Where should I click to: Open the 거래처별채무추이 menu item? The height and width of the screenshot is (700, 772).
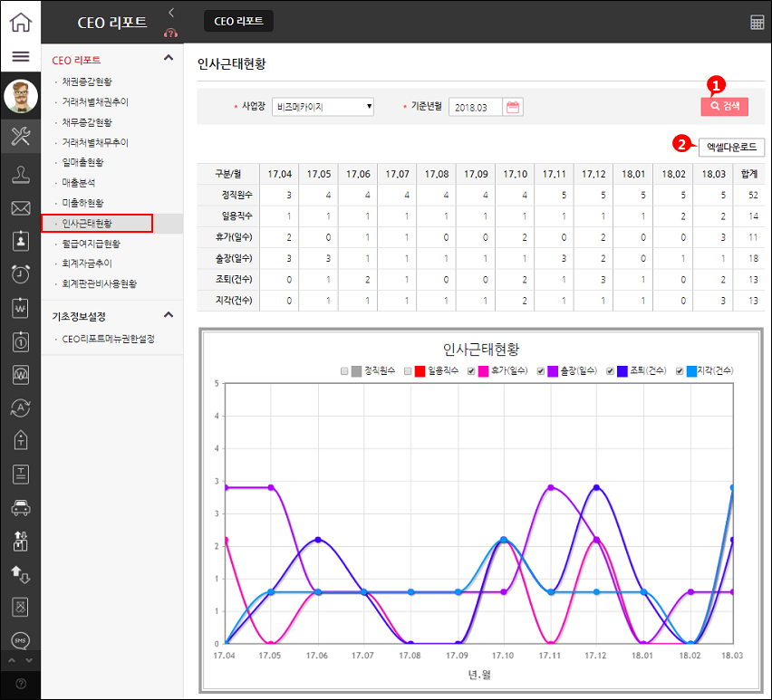[x=95, y=143]
